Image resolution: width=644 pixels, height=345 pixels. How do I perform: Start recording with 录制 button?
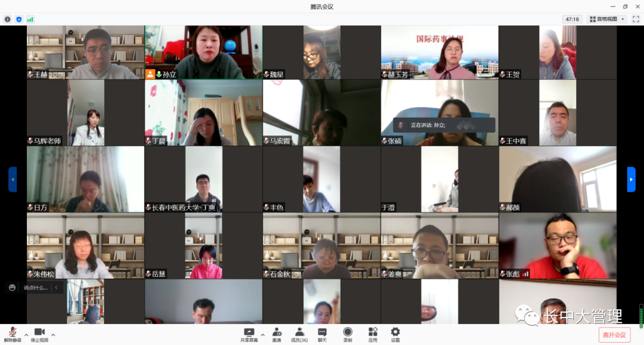coord(348,334)
